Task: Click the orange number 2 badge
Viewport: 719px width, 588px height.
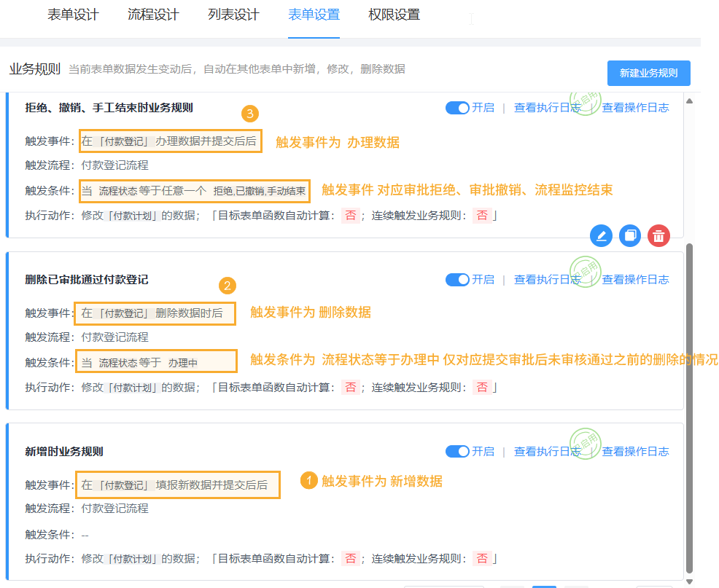Action: click(228, 286)
